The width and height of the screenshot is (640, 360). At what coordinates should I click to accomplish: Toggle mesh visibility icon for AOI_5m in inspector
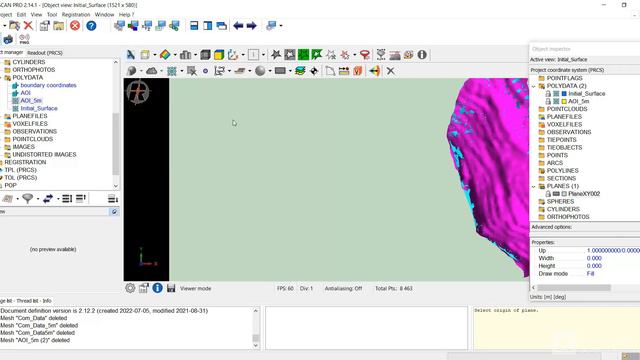click(x=556, y=101)
